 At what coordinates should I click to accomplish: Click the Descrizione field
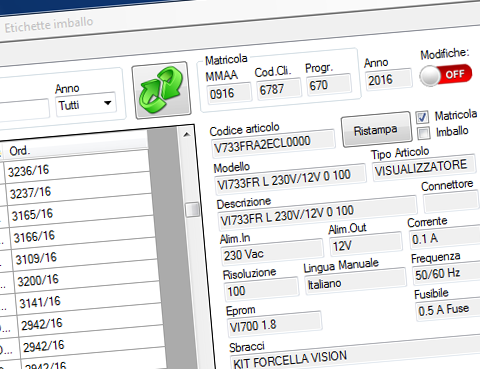[x=318, y=213]
